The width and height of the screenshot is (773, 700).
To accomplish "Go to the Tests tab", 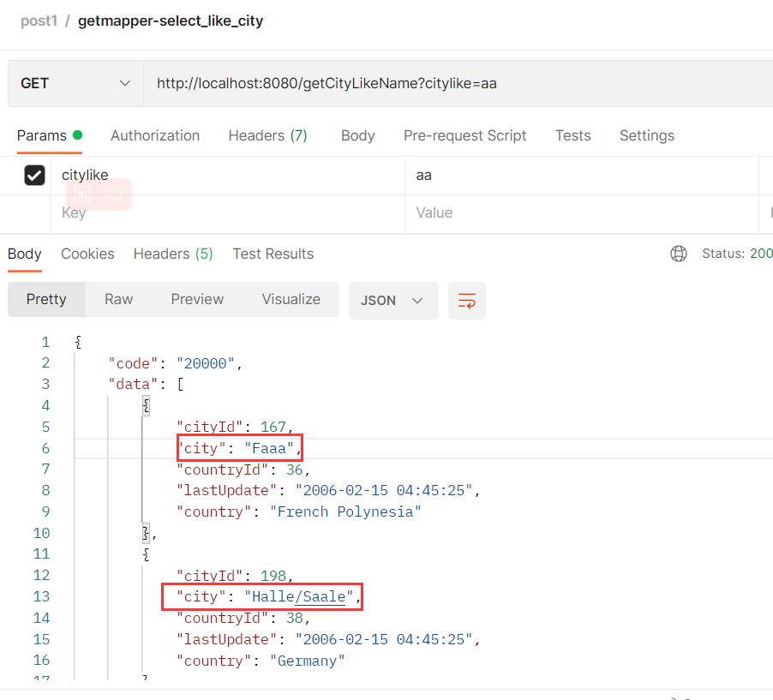I will click(572, 135).
